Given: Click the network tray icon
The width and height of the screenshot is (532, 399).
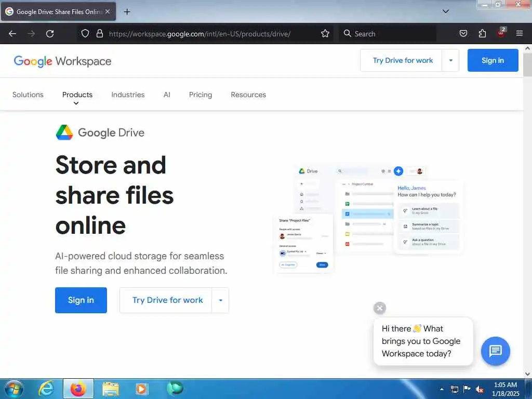Looking at the screenshot, I should coord(454,389).
